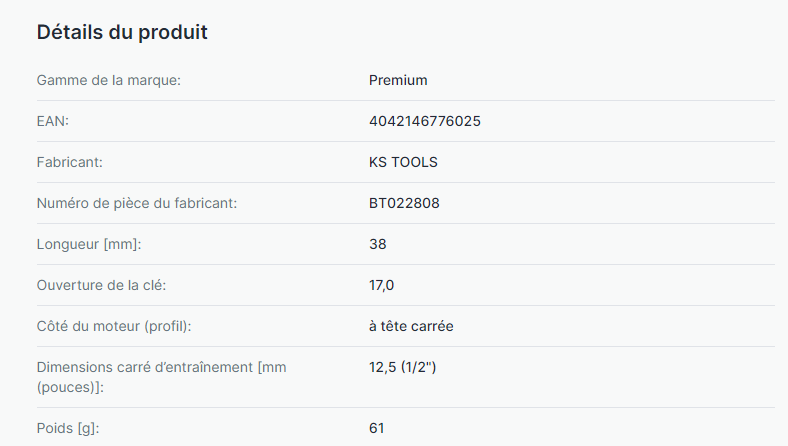Screen dimensions: 788x446
Task: Click the Côté du moteur (profil) label
Action: (114, 326)
